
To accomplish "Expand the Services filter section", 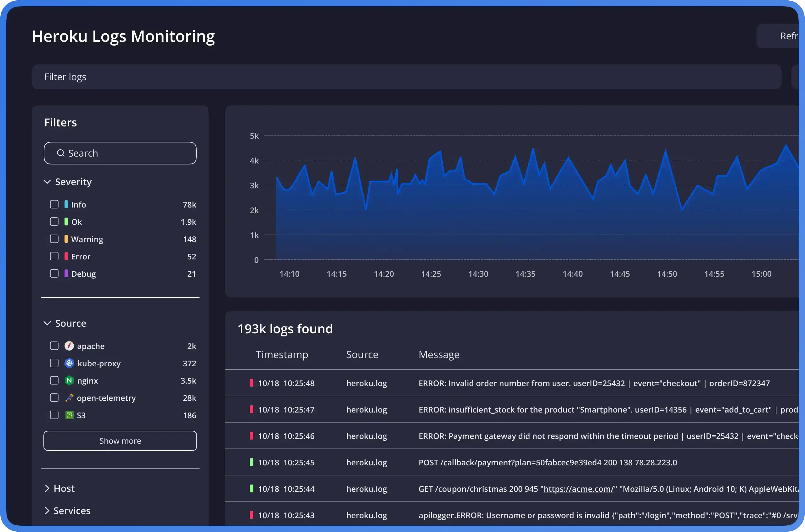I will 47,511.
